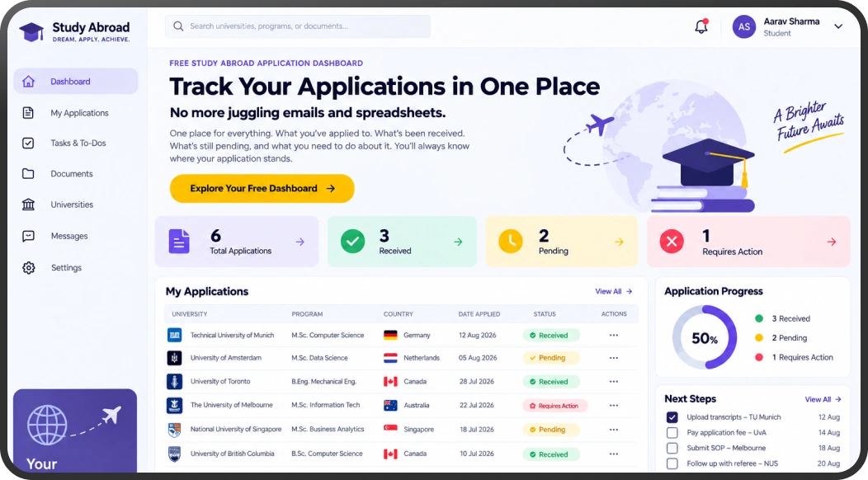Click the red dot beside 1 Requires Action
This screenshot has height=480, width=868.
point(759,357)
